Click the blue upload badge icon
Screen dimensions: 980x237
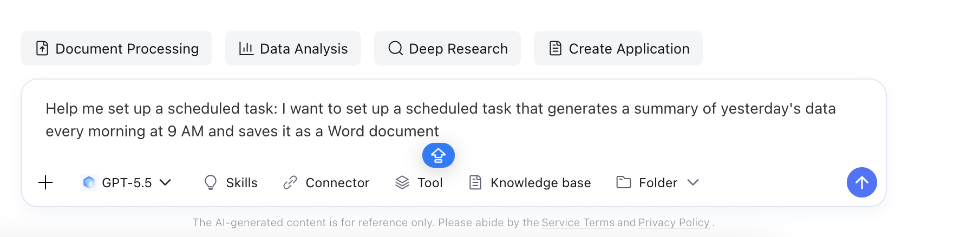point(438,156)
